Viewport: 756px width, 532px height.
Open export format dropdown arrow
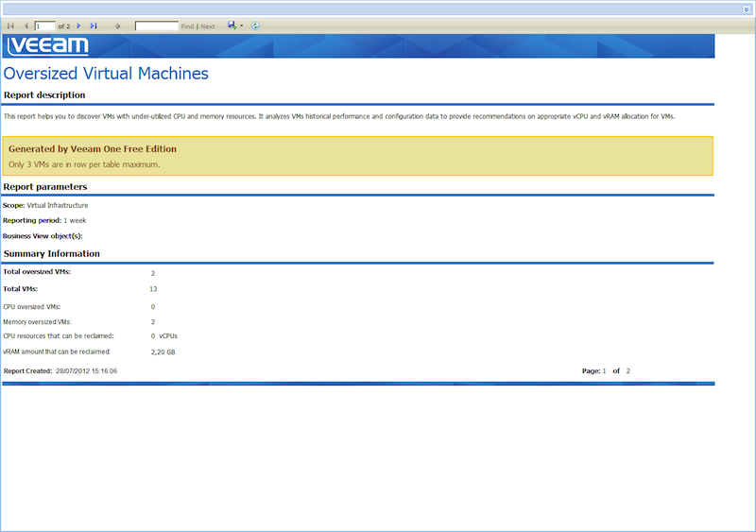pyautogui.click(x=242, y=26)
